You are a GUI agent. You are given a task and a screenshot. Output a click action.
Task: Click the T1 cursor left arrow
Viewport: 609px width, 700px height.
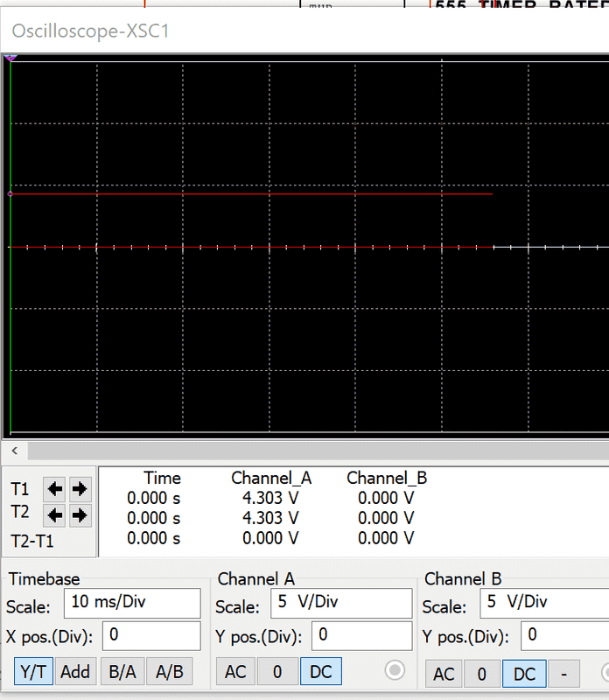55,488
